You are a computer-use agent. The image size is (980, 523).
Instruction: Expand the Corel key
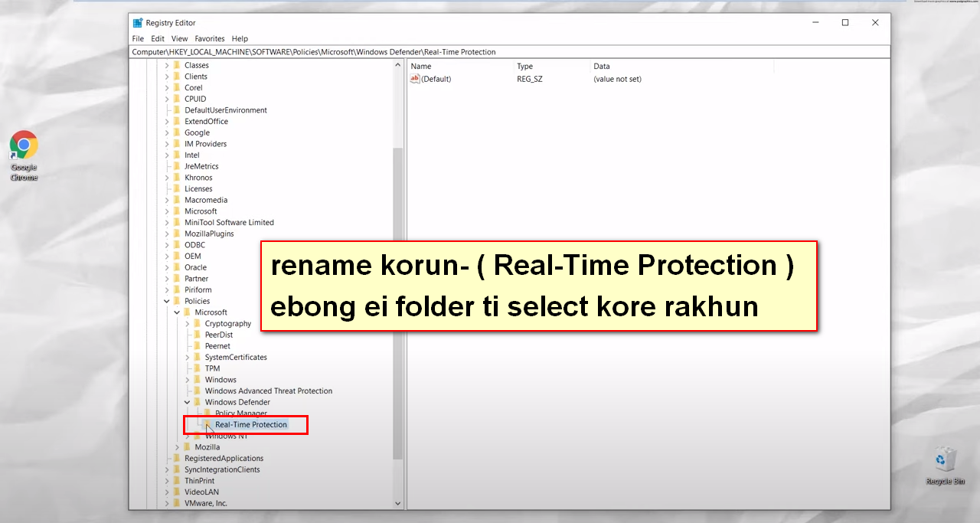pyautogui.click(x=167, y=88)
